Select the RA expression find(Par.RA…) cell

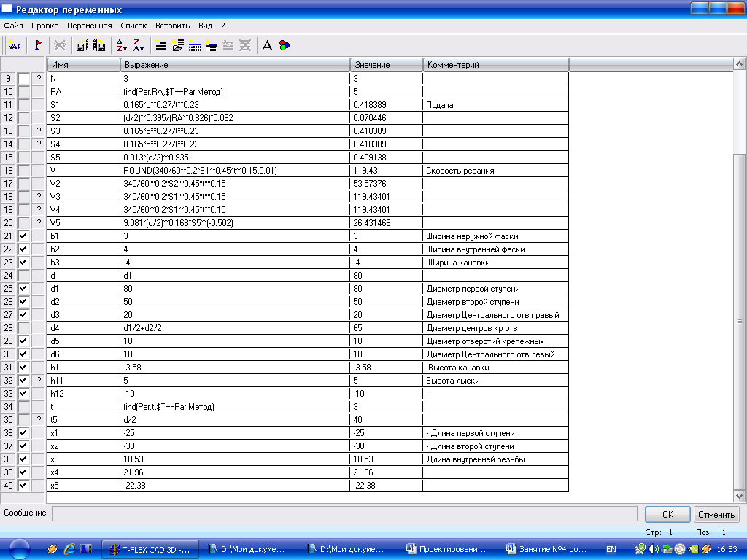click(x=235, y=92)
